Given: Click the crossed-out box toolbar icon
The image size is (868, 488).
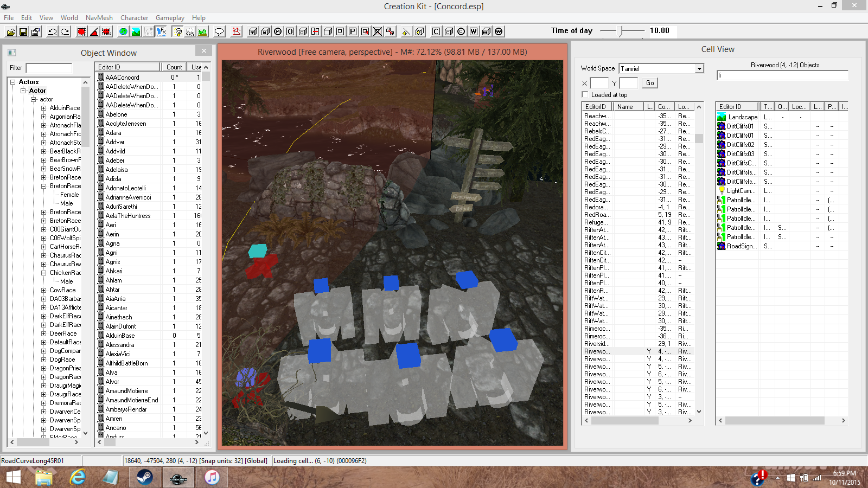Looking at the screenshot, I should tap(378, 31).
